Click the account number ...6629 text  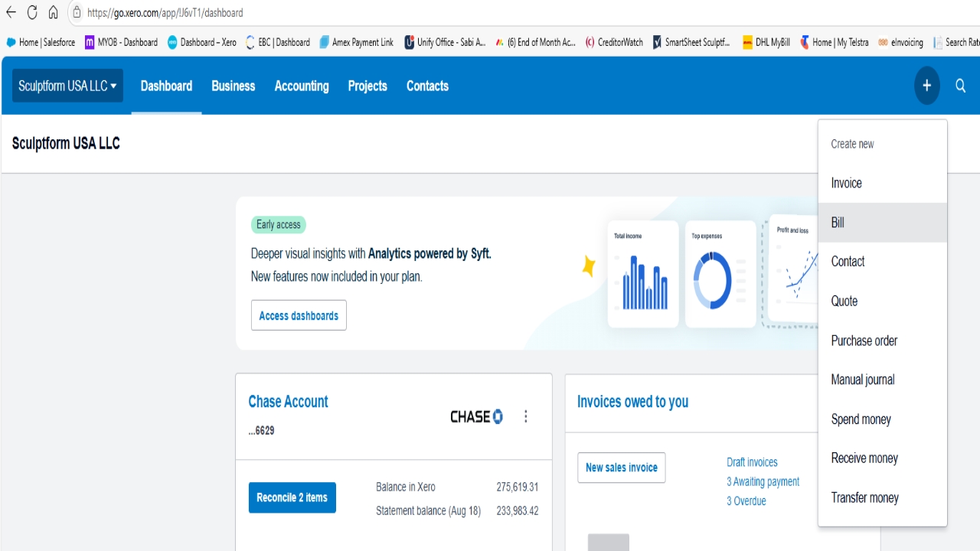click(262, 431)
